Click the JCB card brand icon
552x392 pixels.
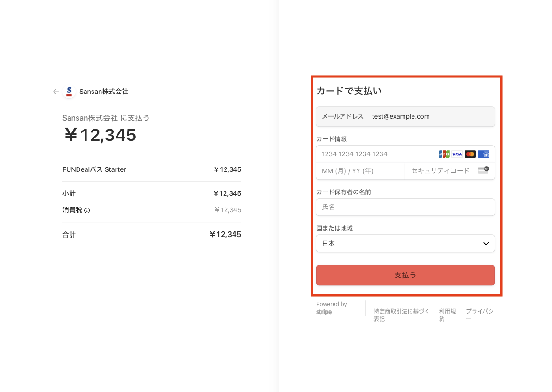444,154
